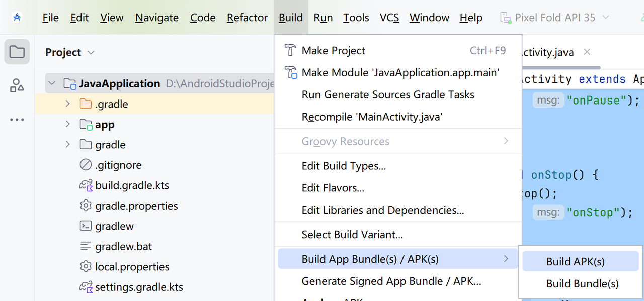The width and height of the screenshot is (644, 301).
Task: Click the gradlew.bat text file icon
Action: (x=86, y=247)
